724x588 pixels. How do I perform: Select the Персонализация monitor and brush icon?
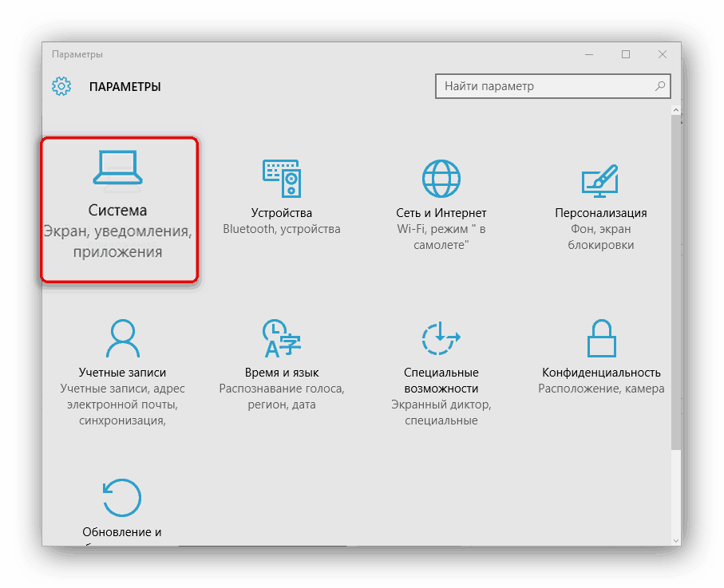(600, 180)
